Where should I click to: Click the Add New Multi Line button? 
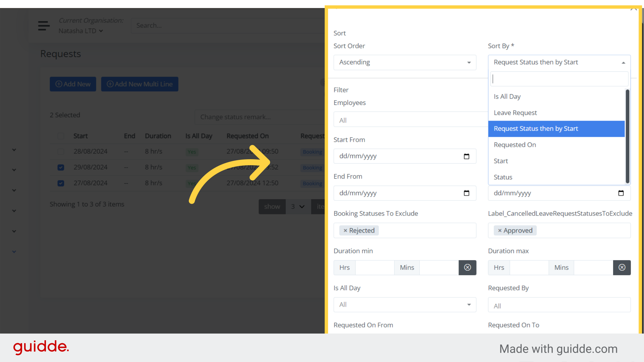coord(140,84)
